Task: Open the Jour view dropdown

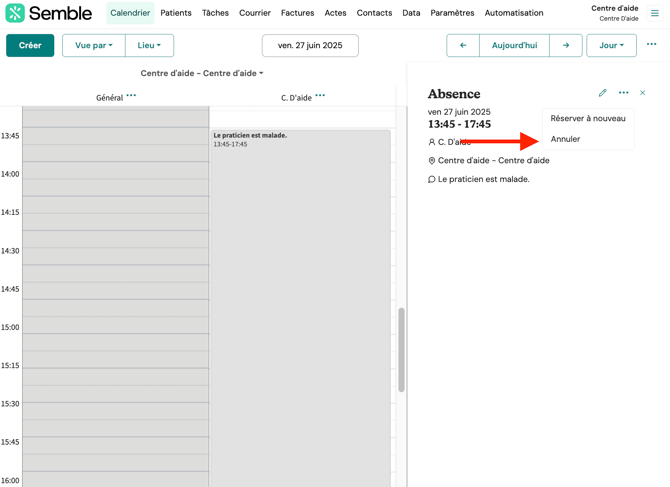Action: [611, 45]
